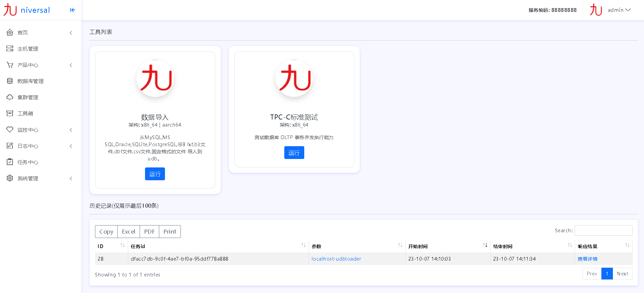Export history table to Excel

pyautogui.click(x=128, y=232)
